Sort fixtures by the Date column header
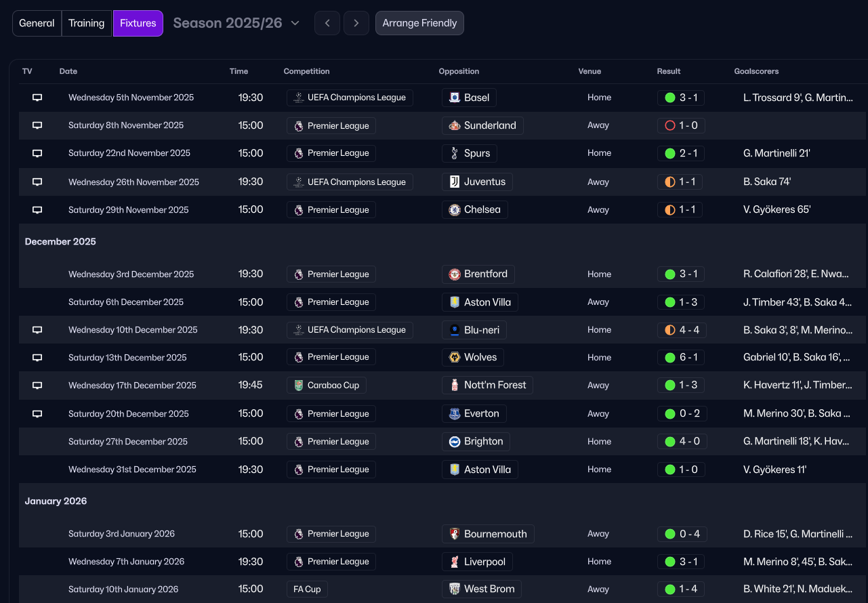 pos(68,71)
